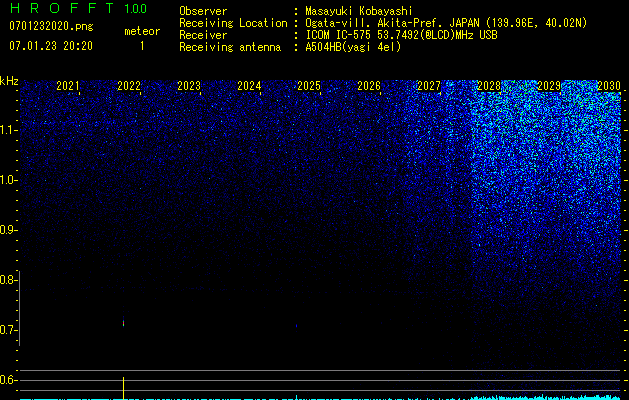Click the 0.6 kHz axis label
This screenshot has height=400, width=629.
point(6,380)
